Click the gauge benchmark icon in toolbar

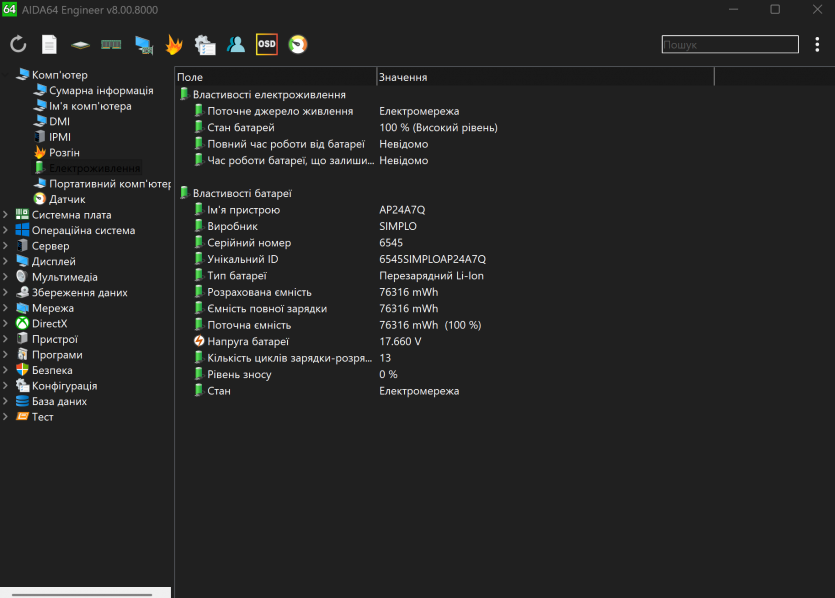[298, 44]
